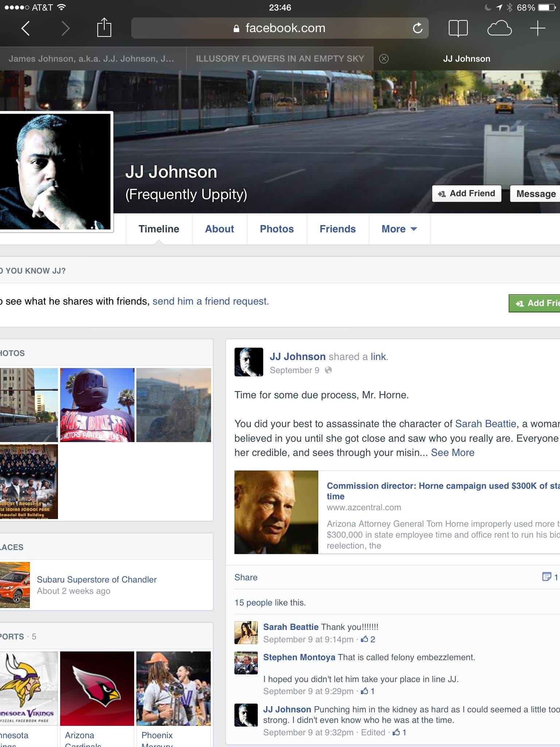Tap the location arrow status icon
This screenshot has width=560, height=747.
[499, 7]
